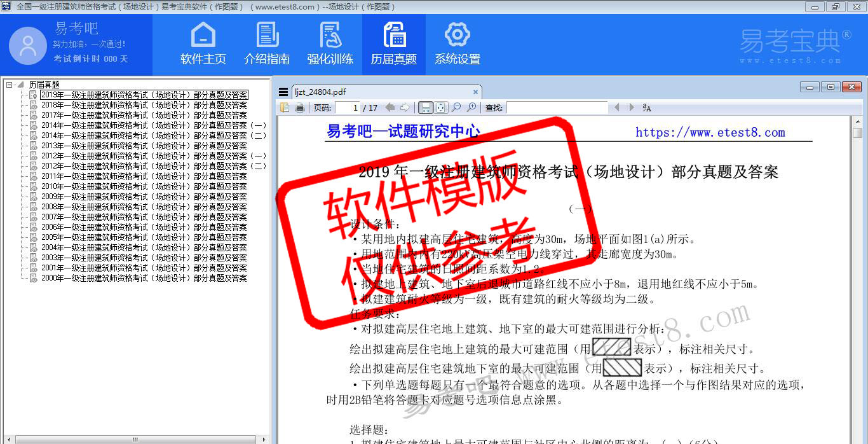Open the hamburger menu beside the PDF tab
868x444 pixels.
coord(283,92)
